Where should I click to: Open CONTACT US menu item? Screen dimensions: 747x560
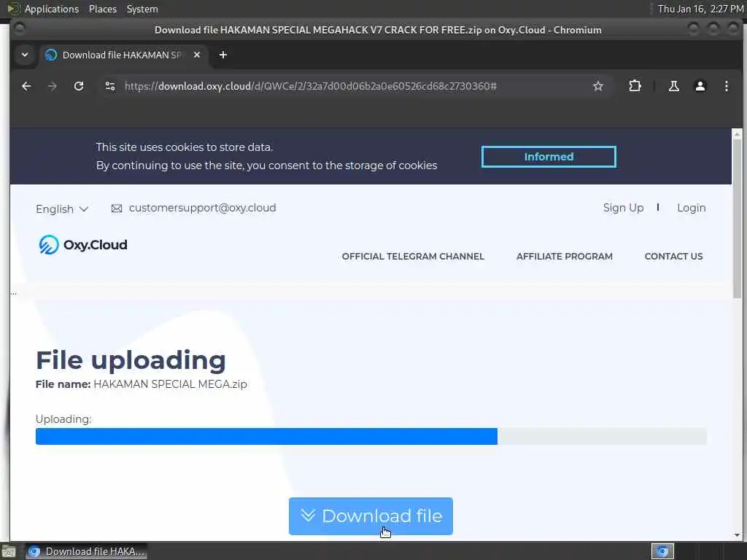coord(673,257)
